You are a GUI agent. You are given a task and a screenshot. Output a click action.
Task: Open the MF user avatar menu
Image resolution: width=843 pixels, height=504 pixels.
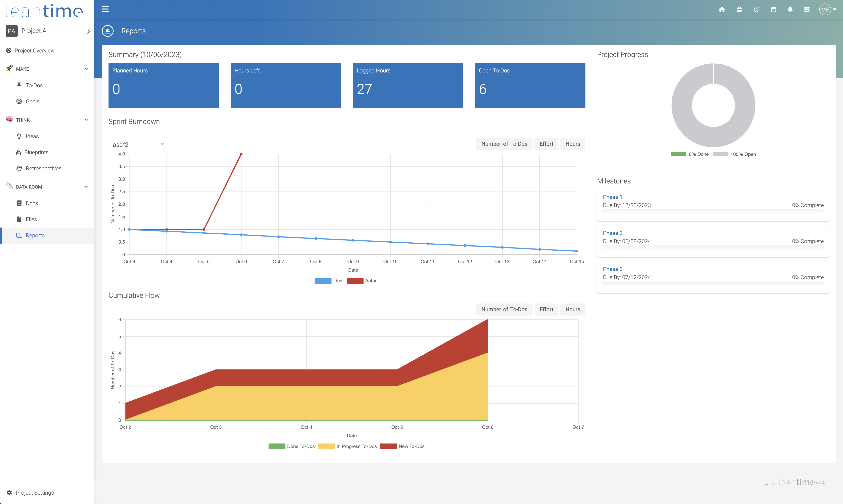click(x=825, y=10)
